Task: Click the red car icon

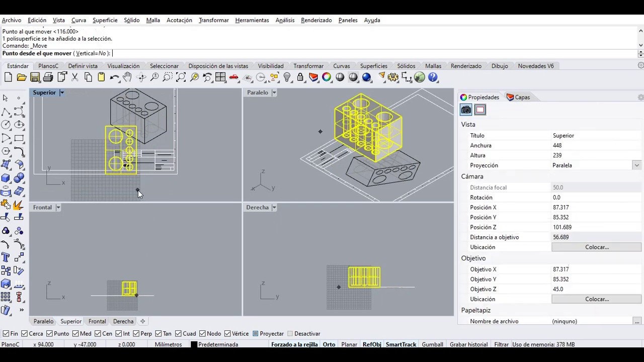Action: click(234, 77)
